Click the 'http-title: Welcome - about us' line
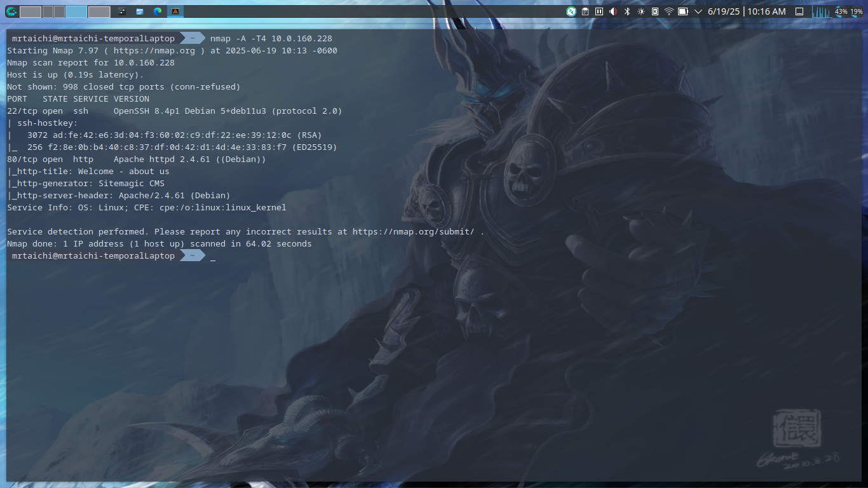Viewport: 868px width, 488px height. tap(88, 172)
